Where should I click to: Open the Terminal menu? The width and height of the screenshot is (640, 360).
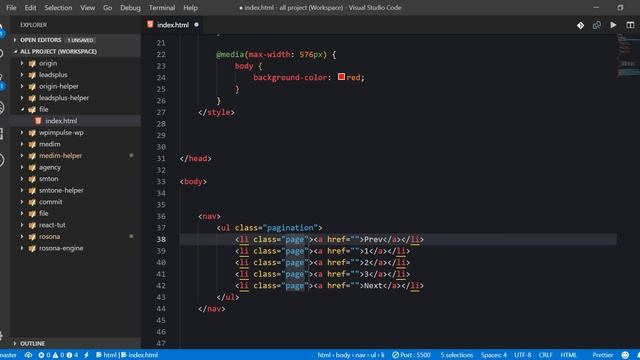click(162, 8)
